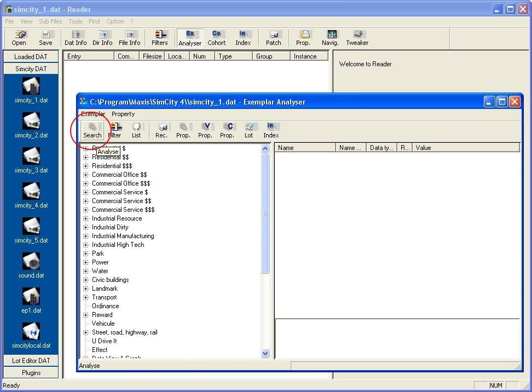Click Search in Exemplar Analyser toolbar
Image resolution: width=532 pixels, height=392 pixels.
(x=92, y=130)
